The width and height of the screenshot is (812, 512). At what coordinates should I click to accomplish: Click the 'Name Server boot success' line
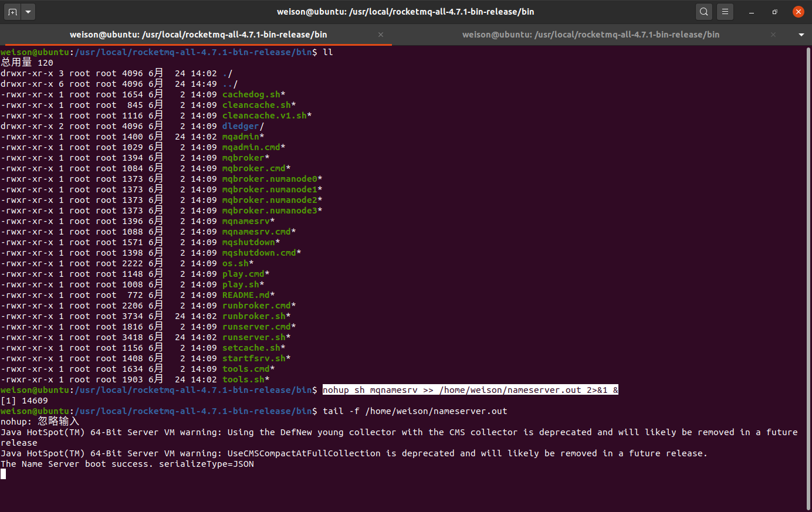pyautogui.click(x=127, y=464)
